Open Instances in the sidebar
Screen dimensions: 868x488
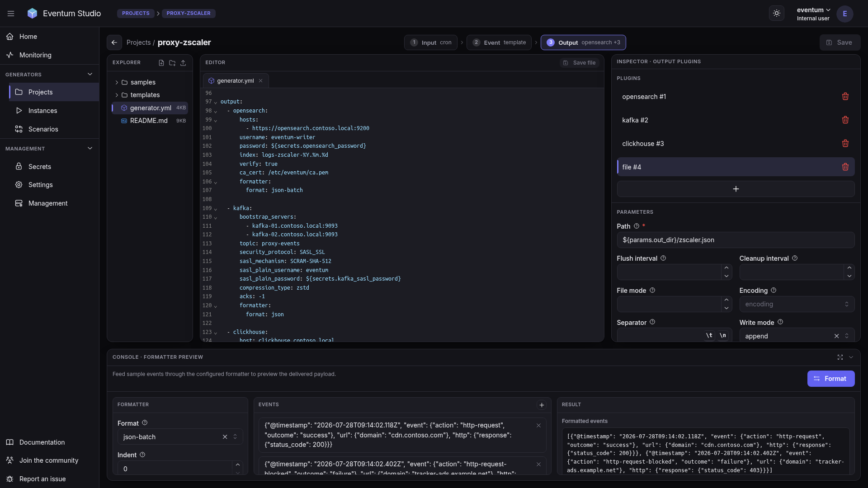54,111
